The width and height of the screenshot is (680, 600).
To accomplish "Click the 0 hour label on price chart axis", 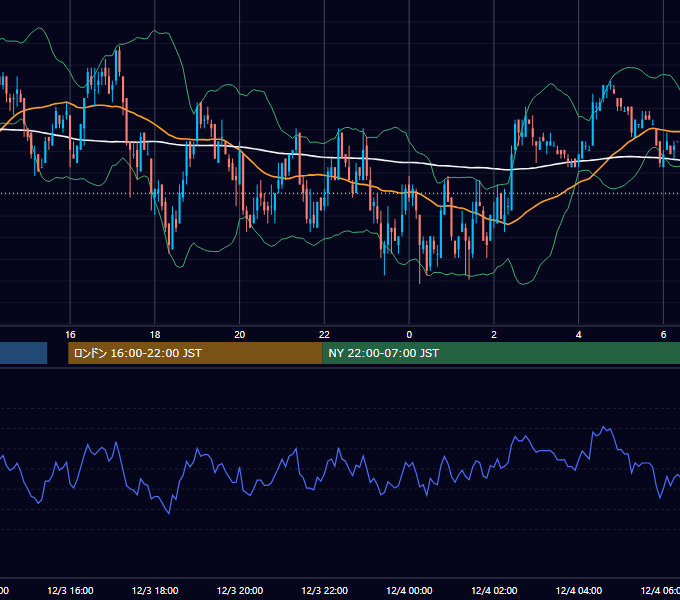I will pyautogui.click(x=409, y=335).
